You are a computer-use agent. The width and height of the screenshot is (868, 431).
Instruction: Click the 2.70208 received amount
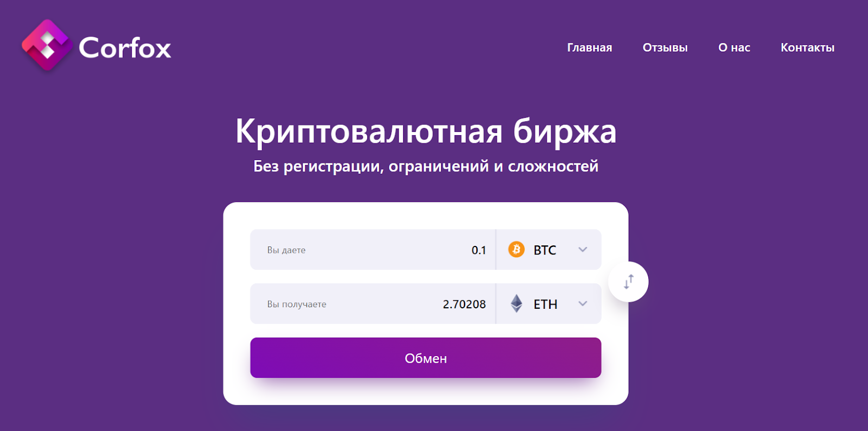(464, 305)
